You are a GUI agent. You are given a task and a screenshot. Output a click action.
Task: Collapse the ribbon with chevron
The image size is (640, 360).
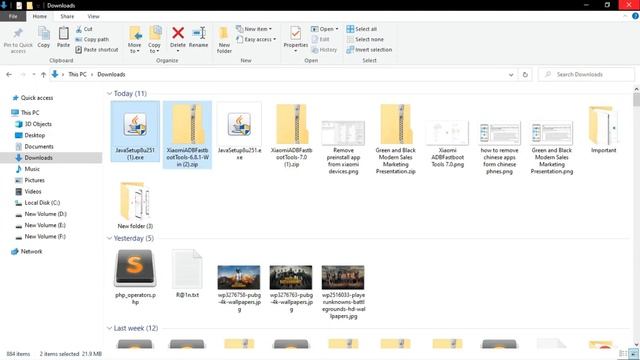(x=625, y=16)
